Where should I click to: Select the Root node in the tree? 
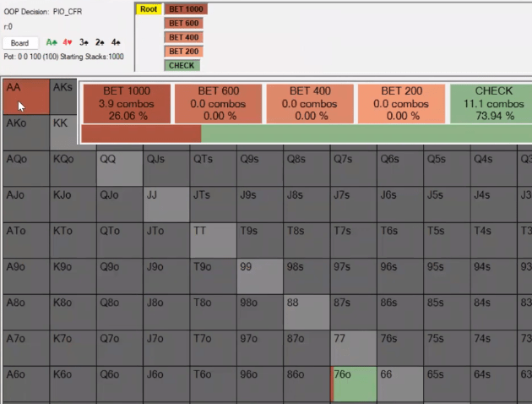[149, 9]
